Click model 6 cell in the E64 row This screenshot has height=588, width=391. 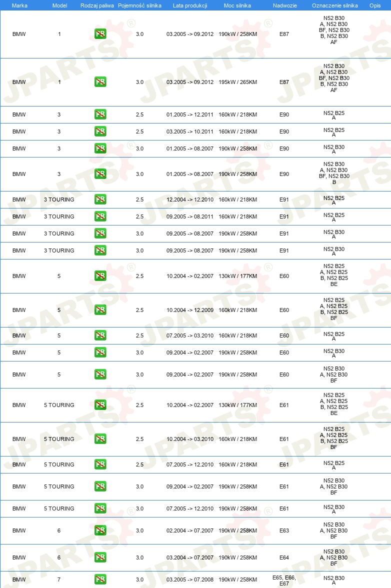(x=59, y=557)
